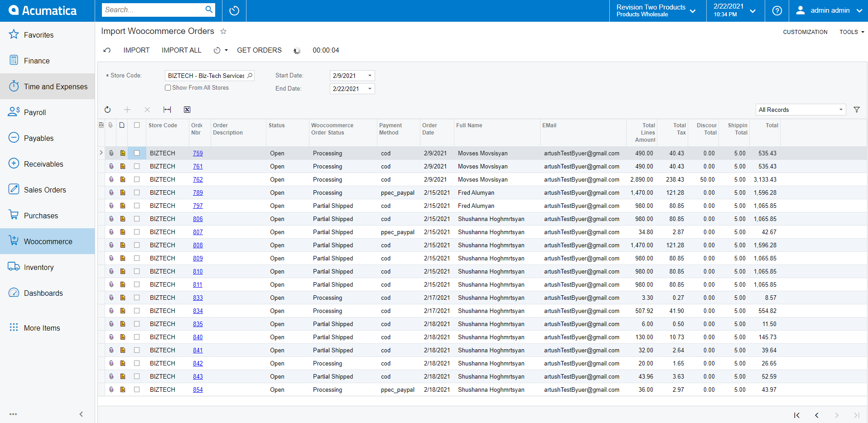
Task: Collapse the left navigation sidebar
Action: coord(81,414)
